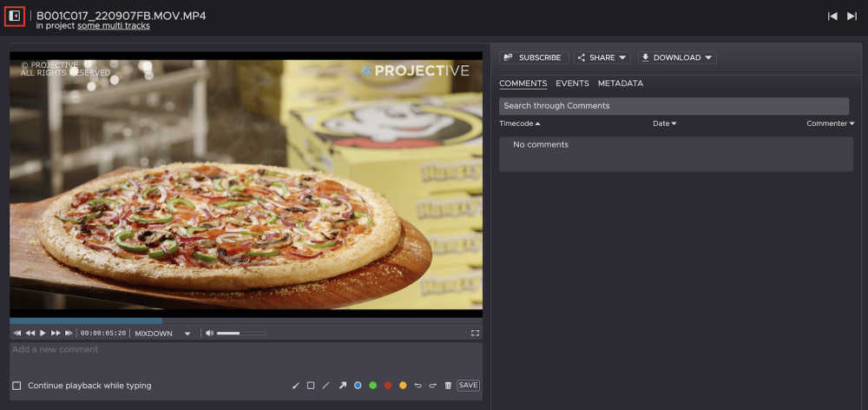This screenshot has height=410, width=868.
Task: Open the MIXDOWN audio track dropdown
Action: (163, 334)
